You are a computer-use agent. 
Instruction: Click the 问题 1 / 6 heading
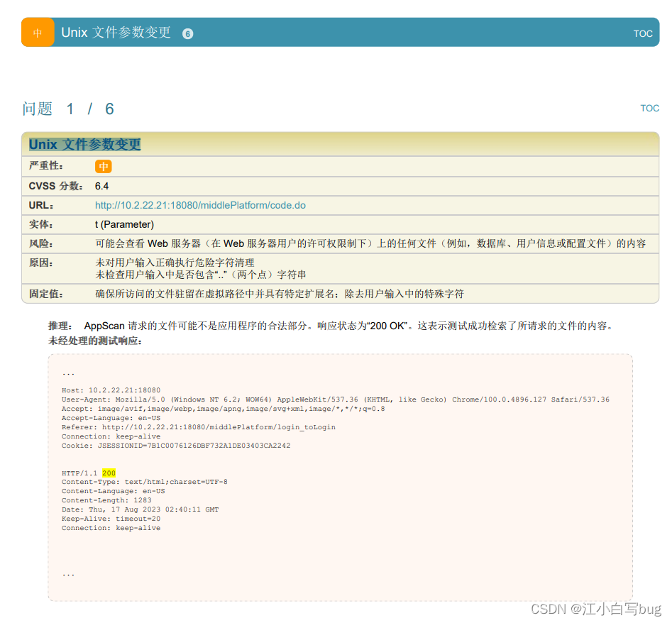point(68,109)
